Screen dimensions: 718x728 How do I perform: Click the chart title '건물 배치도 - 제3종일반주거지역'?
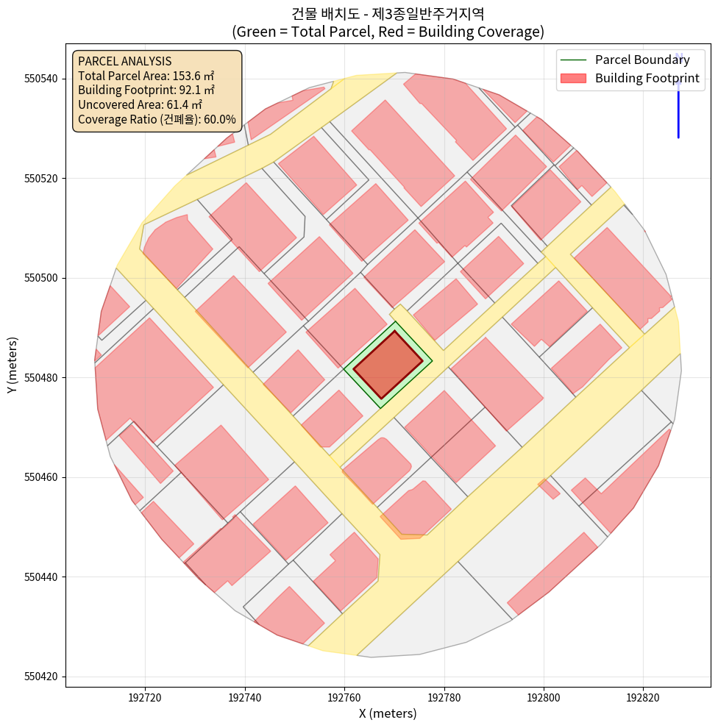388,13
